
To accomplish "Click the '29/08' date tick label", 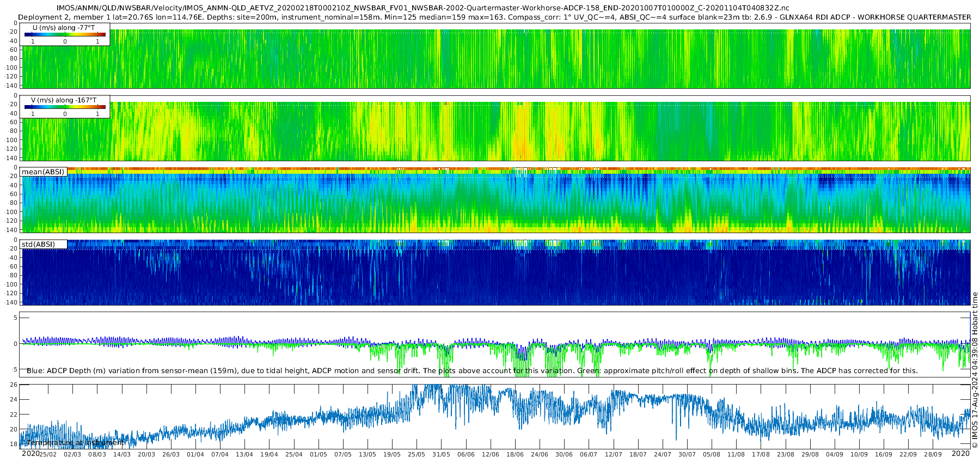I will (x=810, y=454).
